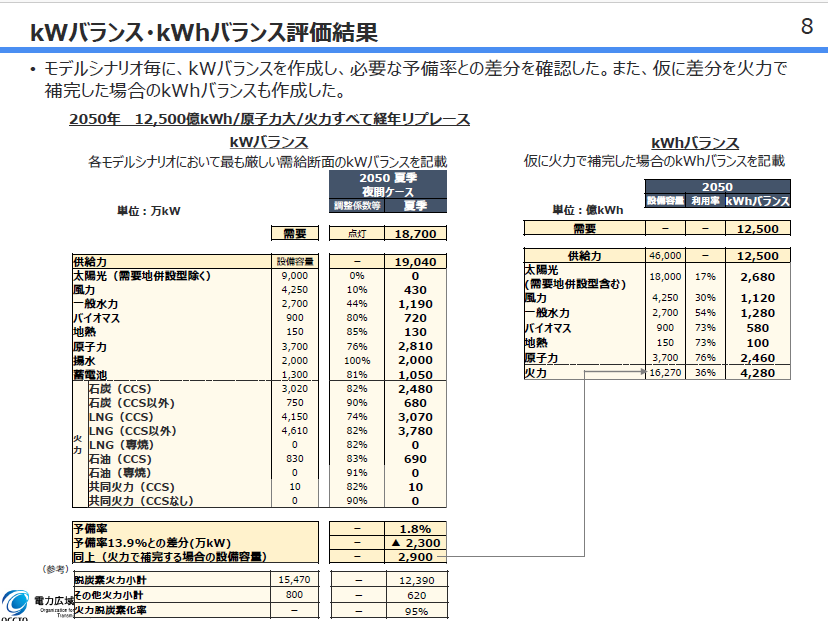Select the 一般水力 kWh value 1,280
This screenshot has width=828, height=621.
[758, 313]
